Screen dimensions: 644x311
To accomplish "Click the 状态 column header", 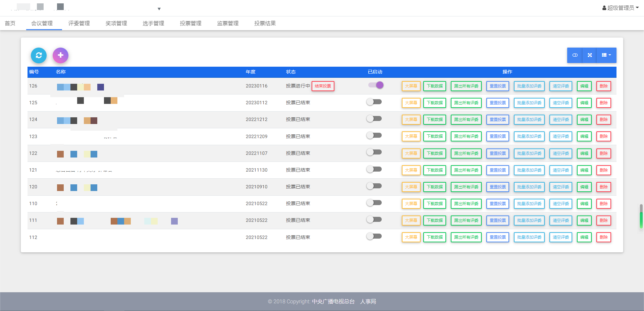I will coord(291,72).
